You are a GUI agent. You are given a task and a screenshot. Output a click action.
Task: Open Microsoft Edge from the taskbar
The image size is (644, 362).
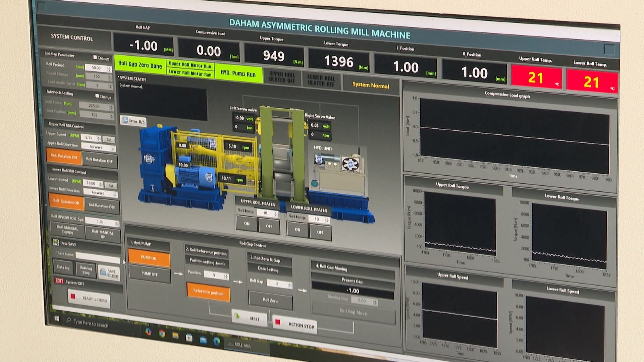click(217, 341)
